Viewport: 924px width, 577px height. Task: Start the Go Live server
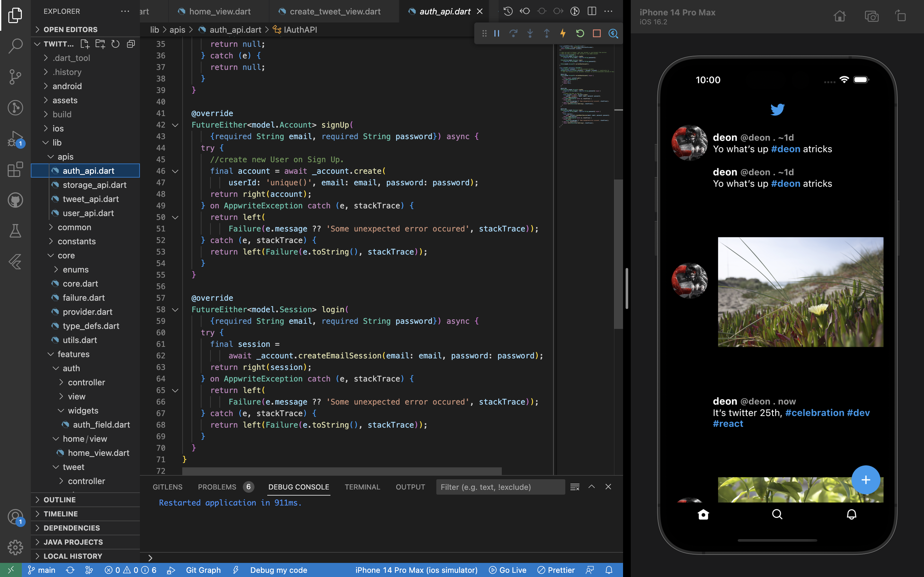point(508,570)
